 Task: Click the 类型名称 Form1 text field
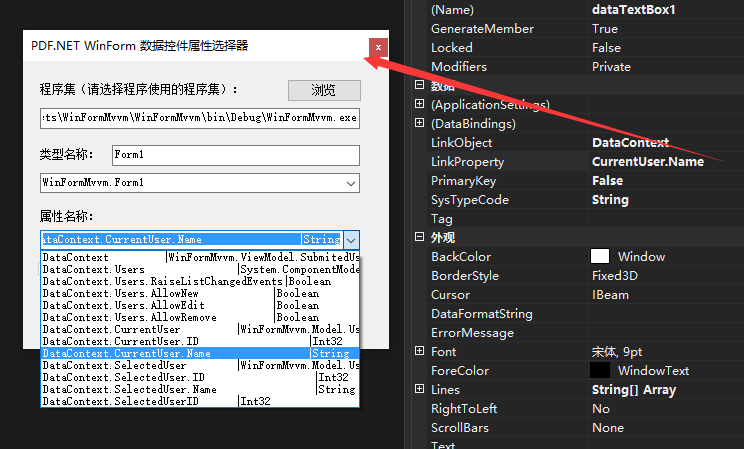[x=236, y=155]
